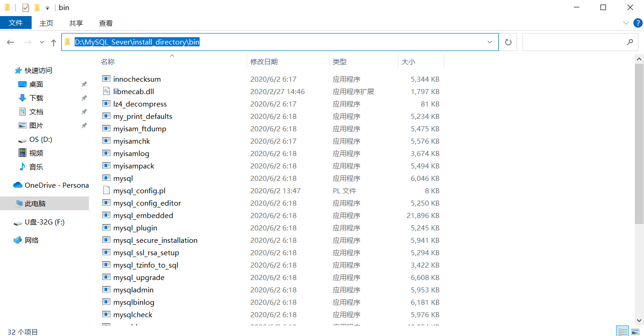This screenshot has width=644, height=336.
Task: Select the mysql_plugin file name
Action: pyautogui.click(x=135, y=228)
